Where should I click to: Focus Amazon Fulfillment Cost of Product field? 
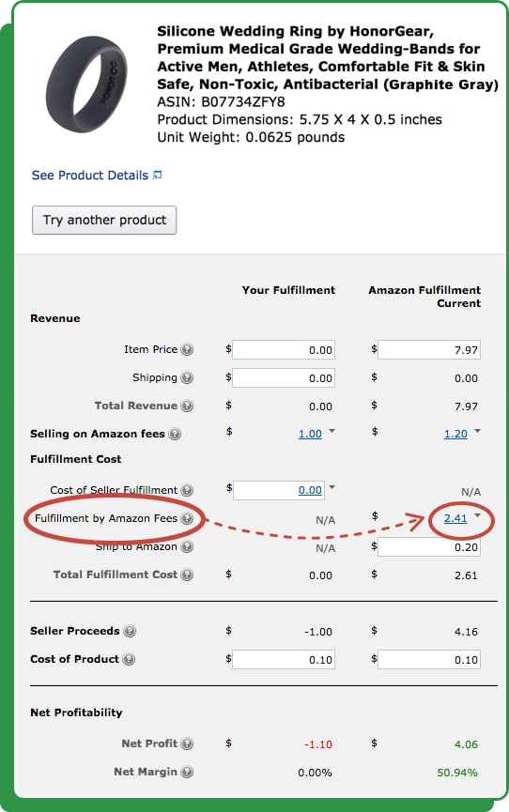429,660
